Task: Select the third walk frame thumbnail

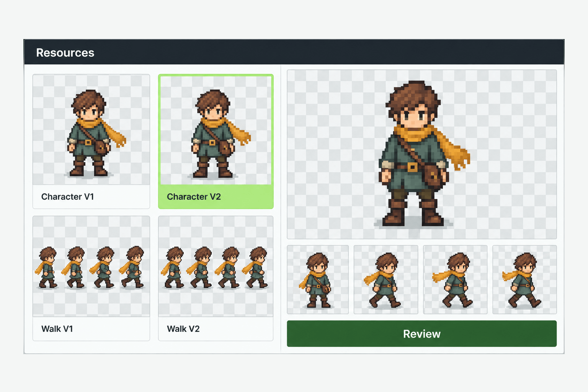Action: coord(455,279)
